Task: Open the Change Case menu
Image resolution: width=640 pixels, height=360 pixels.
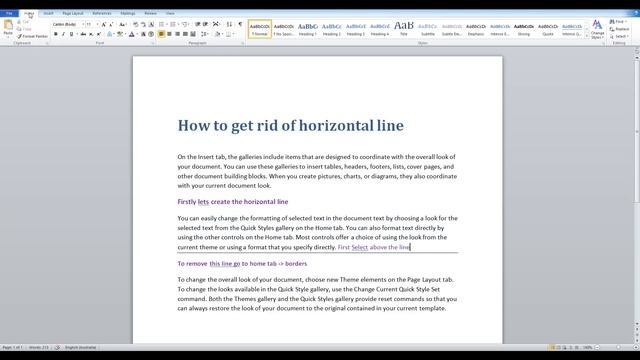Action: (x=122, y=24)
